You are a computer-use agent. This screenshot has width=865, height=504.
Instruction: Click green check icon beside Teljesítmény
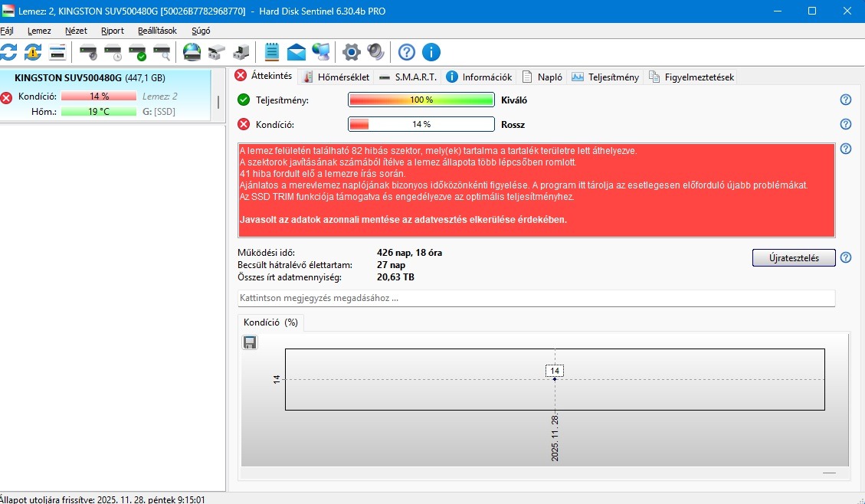click(244, 100)
